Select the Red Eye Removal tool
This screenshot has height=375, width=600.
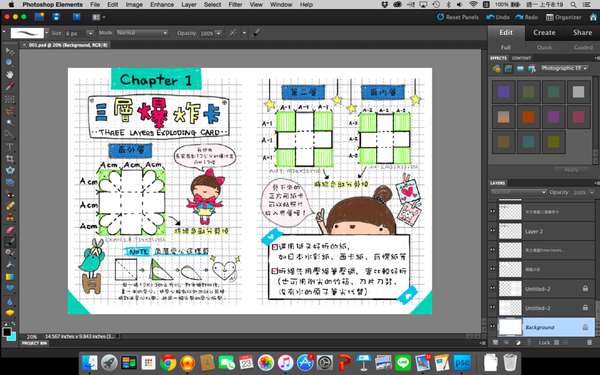coord(10,195)
